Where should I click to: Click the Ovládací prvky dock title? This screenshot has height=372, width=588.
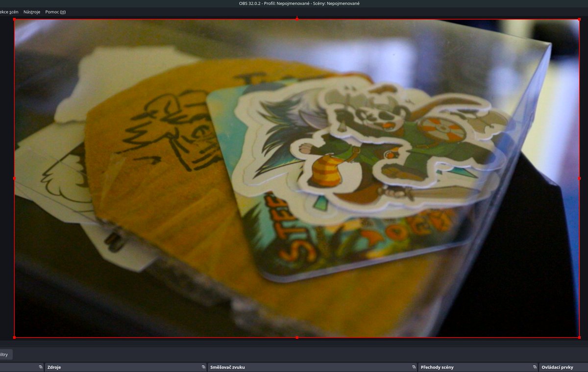tap(557, 367)
